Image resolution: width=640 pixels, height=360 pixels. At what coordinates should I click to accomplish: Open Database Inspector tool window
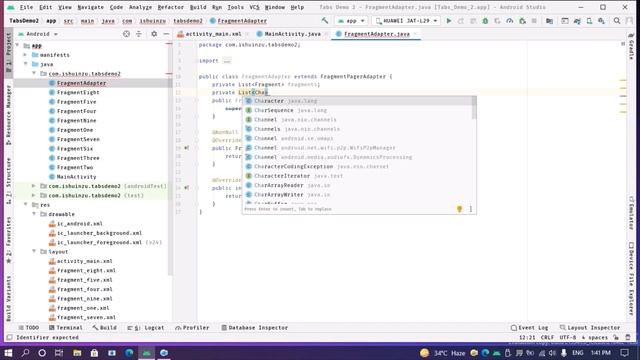tap(255, 327)
